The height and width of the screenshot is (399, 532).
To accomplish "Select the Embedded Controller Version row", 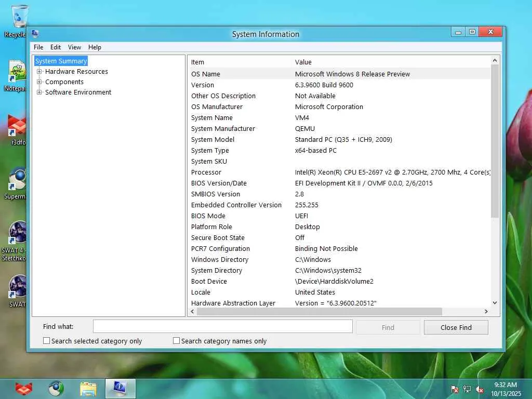I will [x=339, y=205].
